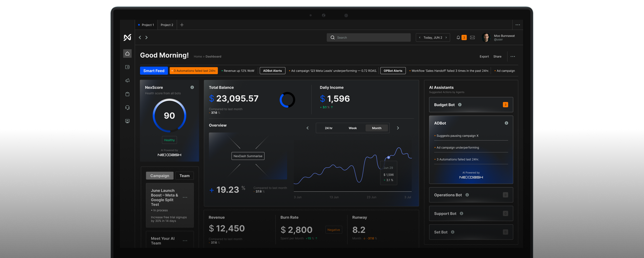Click 'Revenue up 12% WoW' feed item
This screenshot has height=258, width=644.
click(239, 71)
